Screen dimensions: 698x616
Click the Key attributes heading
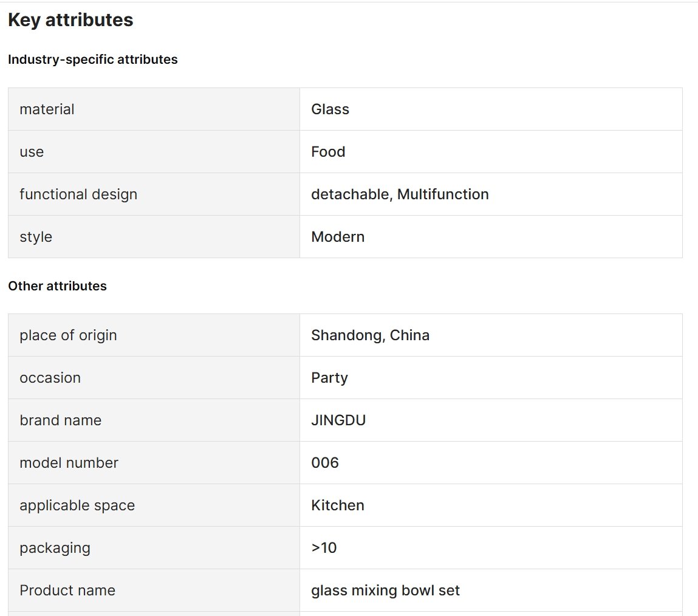pos(70,20)
